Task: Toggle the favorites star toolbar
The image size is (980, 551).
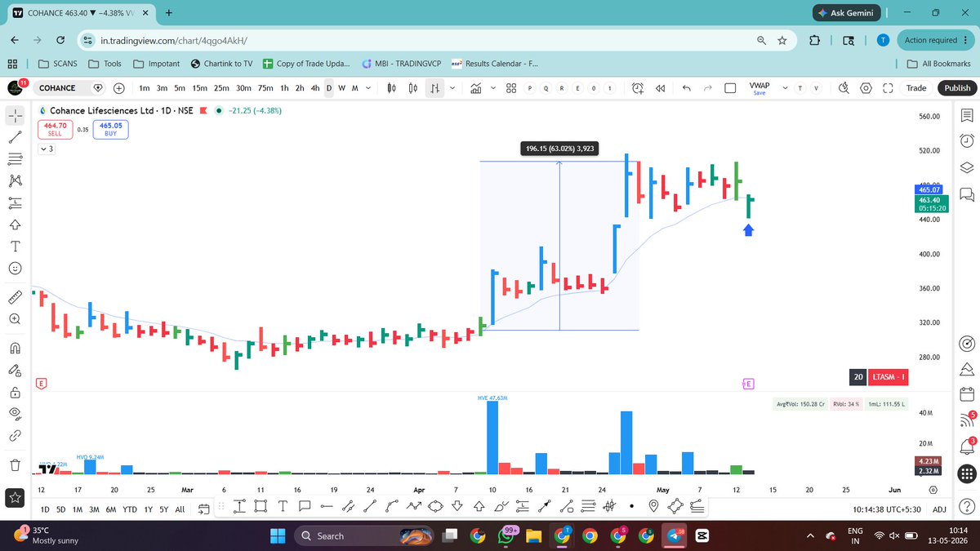Action: (x=15, y=496)
